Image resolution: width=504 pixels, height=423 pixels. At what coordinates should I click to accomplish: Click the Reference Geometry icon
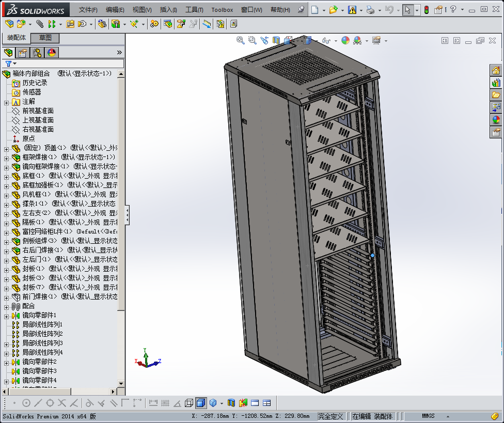pyautogui.click(x=134, y=24)
